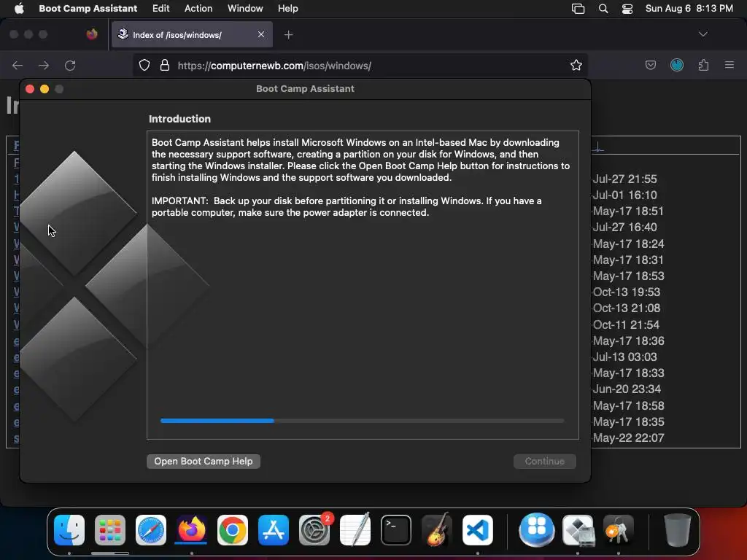The image size is (747, 560).
Task: Minimize the Boot Camp Assistant window
Action: 44,89
